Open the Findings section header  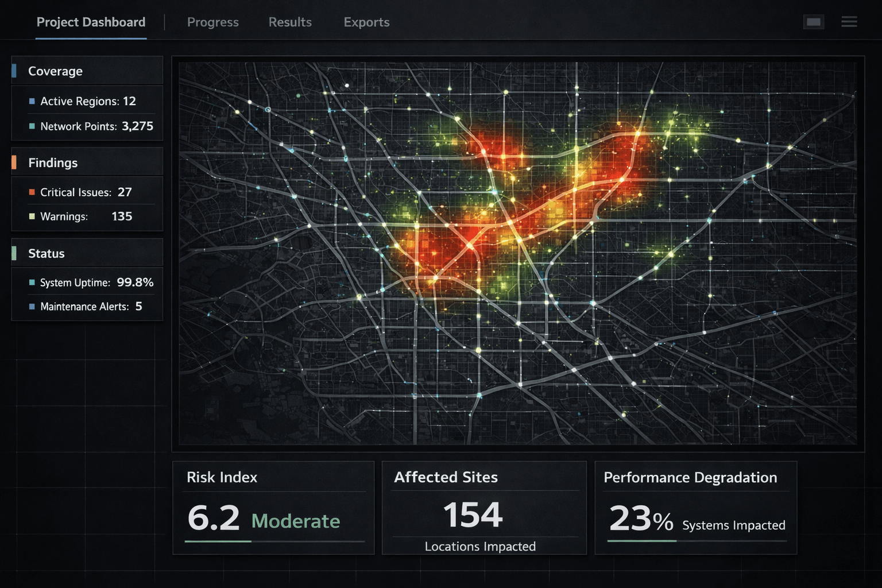(x=87, y=162)
